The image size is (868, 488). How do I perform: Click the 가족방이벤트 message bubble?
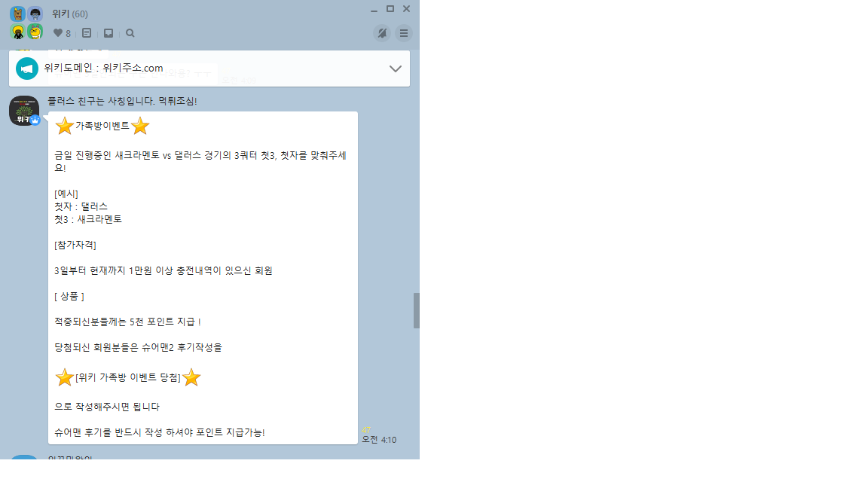[x=203, y=278]
